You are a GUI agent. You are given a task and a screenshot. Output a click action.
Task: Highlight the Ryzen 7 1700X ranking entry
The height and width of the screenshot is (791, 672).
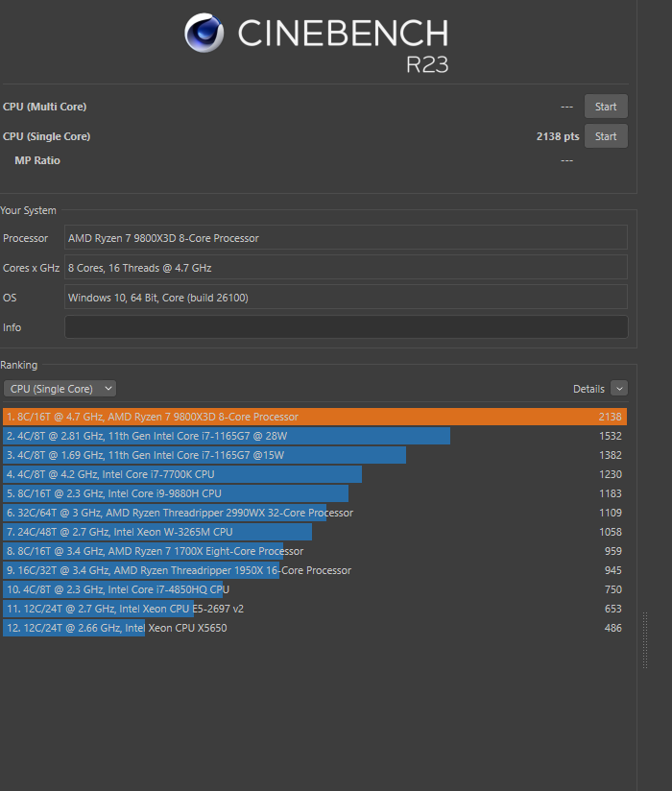154,551
